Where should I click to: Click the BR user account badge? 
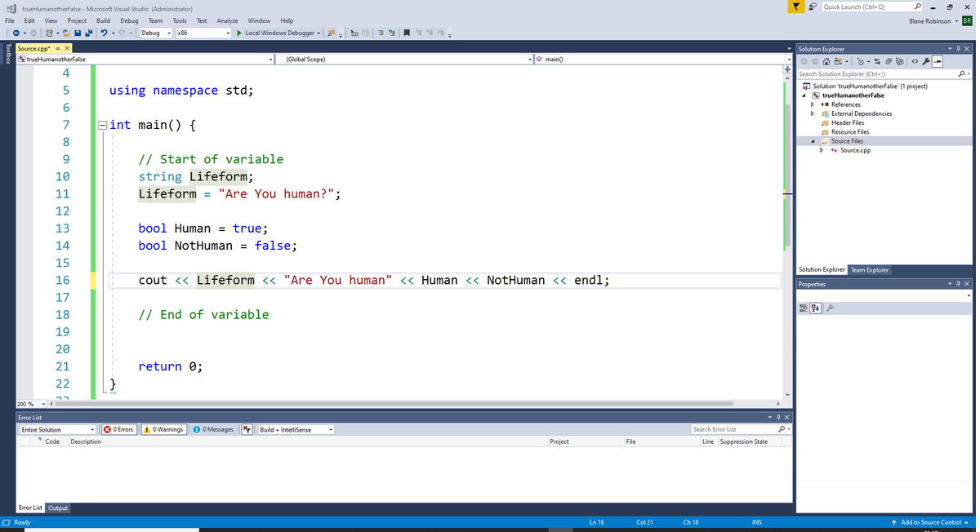pos(967,20)
